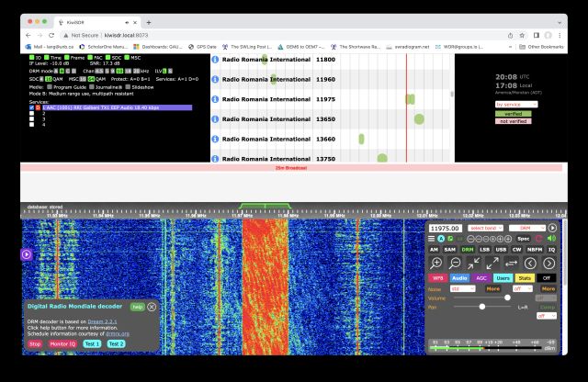The height and width of the screenshot is (382, 588).
Task: Open the select band dropdown
Action: pyautogui.click(x=486, y=228)
